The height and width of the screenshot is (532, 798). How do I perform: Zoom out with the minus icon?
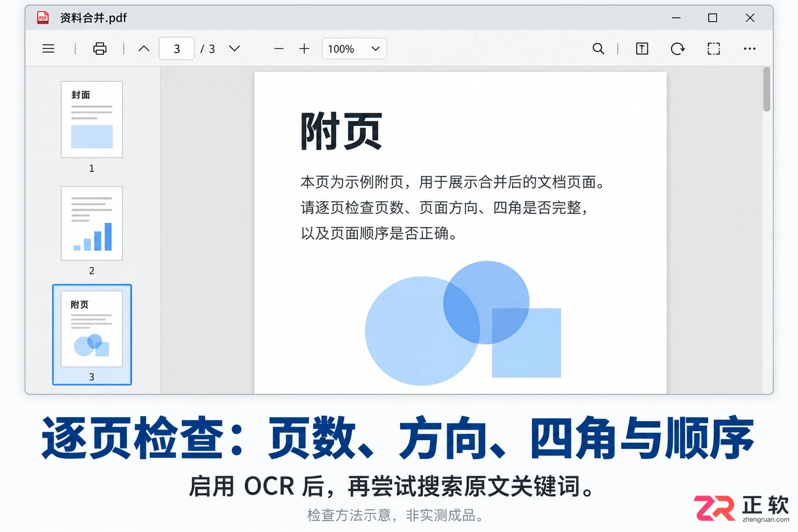[x=279, y=49]
